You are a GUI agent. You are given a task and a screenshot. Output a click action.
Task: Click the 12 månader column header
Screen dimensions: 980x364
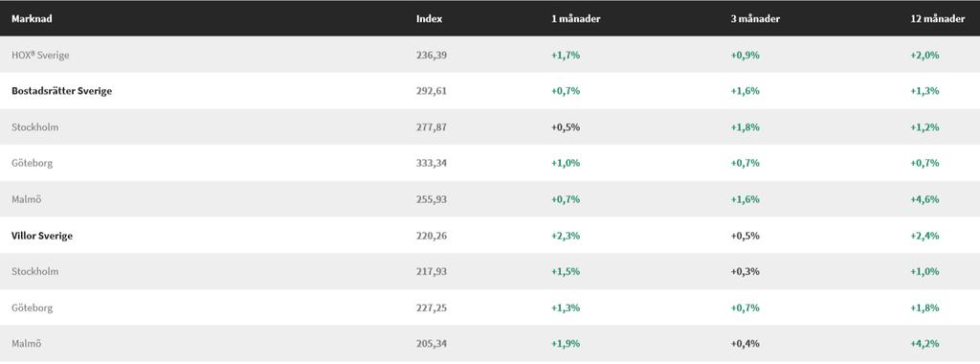(x=938, y=19)
